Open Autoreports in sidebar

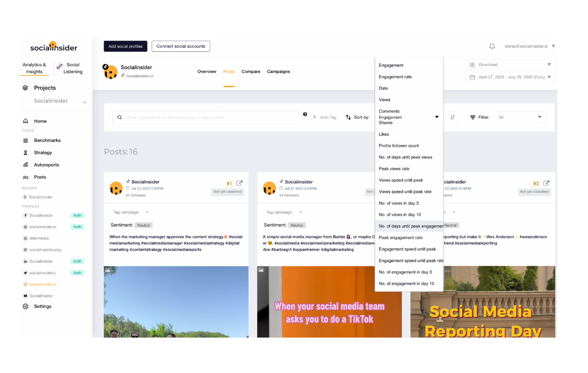pos(47,165)
